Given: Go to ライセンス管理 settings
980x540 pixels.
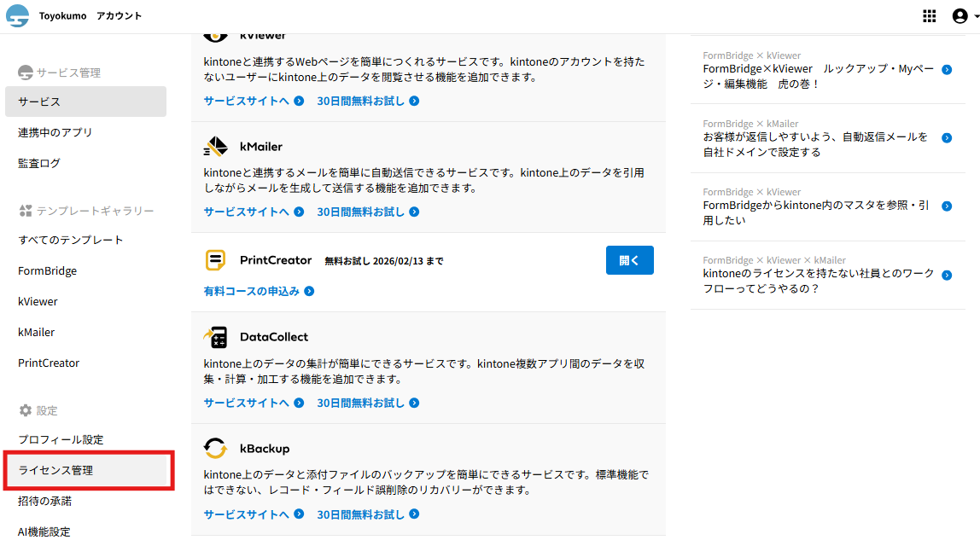Looking at the screenshot, I should coord(56,470).
